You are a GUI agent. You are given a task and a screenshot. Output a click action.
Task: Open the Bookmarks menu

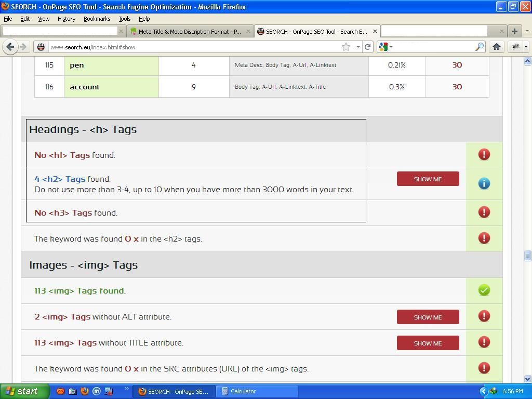(x=97, y=19)
